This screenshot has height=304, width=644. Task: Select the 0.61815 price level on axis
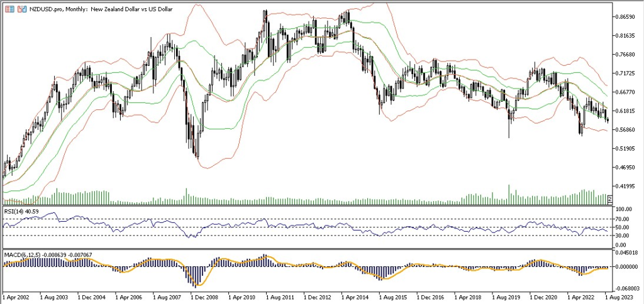tap(626, 111)
